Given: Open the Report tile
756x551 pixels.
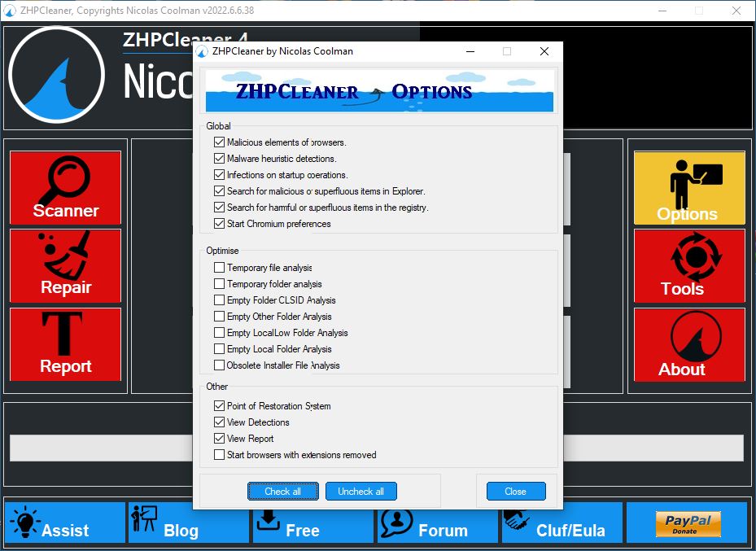Looking at the screenshot, I should coord(66,344).
